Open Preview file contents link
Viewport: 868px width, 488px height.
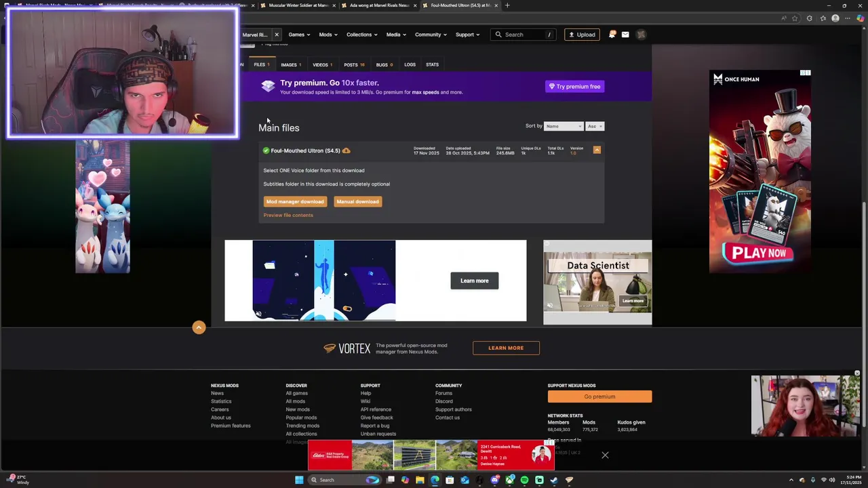[x=288, y=215]
